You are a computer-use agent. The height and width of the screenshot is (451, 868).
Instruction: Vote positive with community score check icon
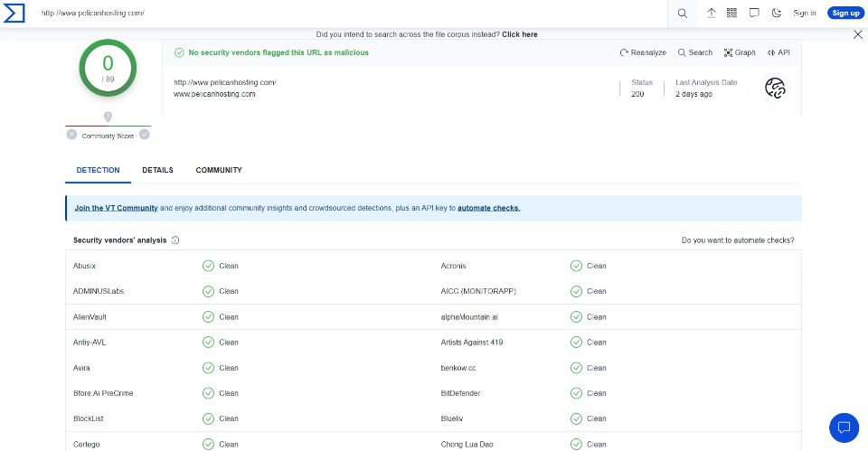[x=145, y=134]
